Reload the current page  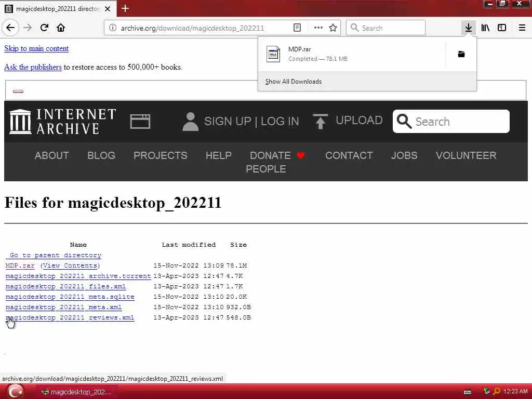point(45,28)
